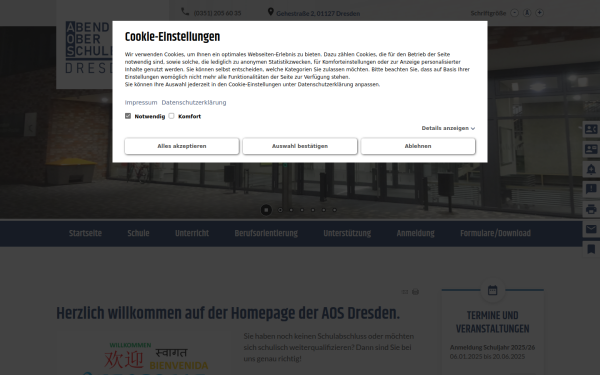Enable the Komfort cookie checkbox

tap(171, 116)
